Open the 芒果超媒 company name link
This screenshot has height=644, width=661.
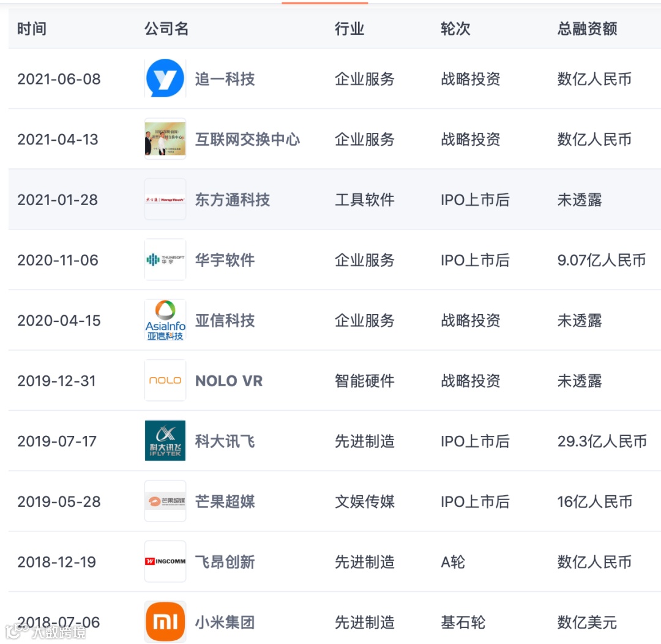point(225,501)
